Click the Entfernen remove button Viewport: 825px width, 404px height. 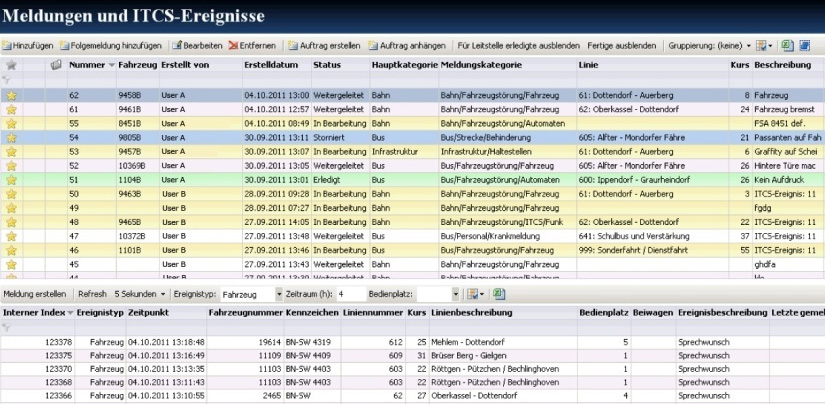(x=252, y=46)
